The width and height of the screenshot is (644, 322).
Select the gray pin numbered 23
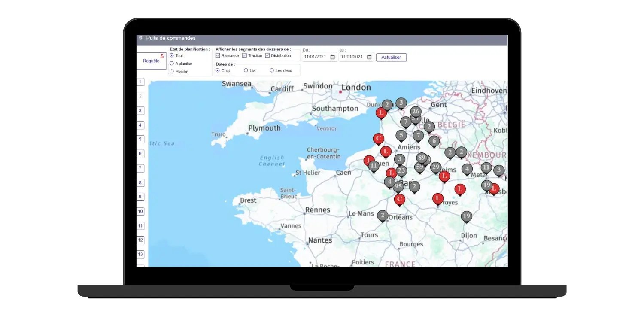coord(401,171)
